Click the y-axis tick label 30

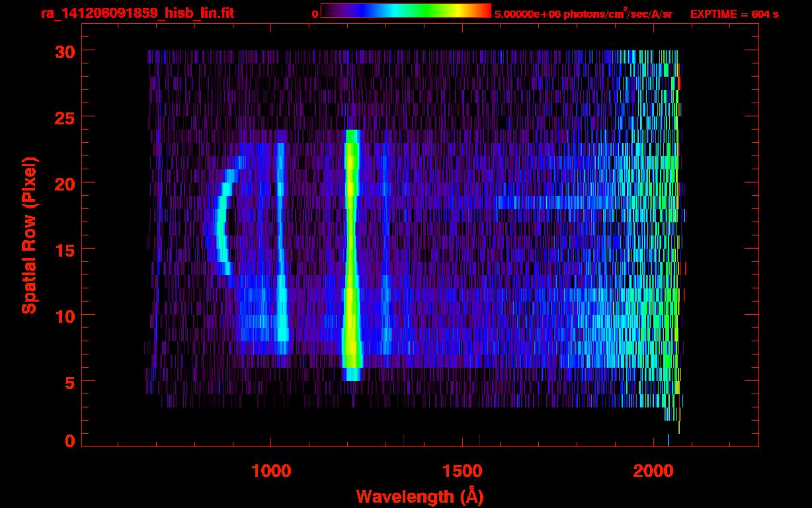pyautogui.click(x=65, y=51)
